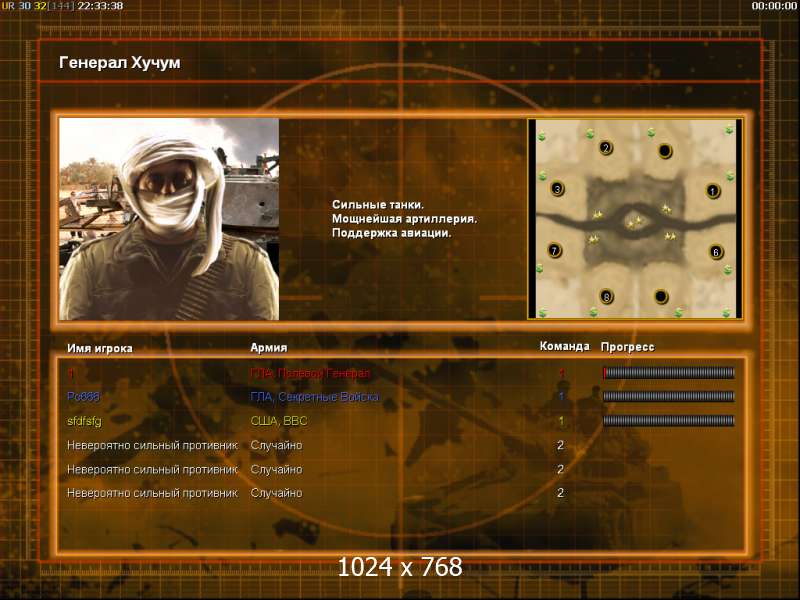Click the Армия column header
800x600 pixels.
[x=269, y=347]
